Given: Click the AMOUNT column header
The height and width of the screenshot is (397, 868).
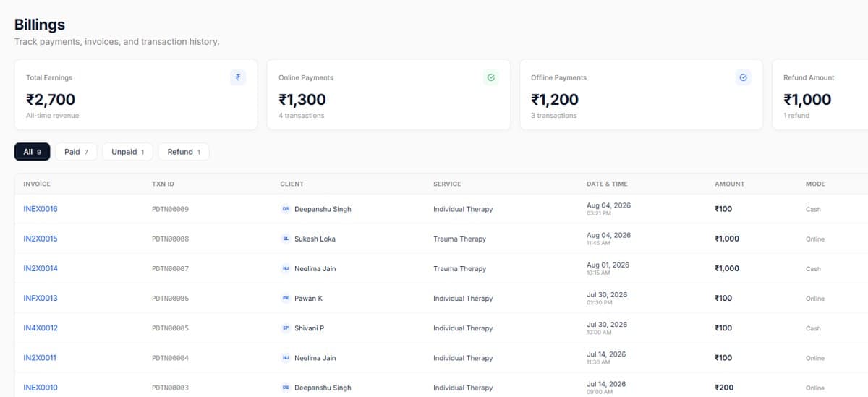Looking at the screenshot, I should (x=729, y=184).
